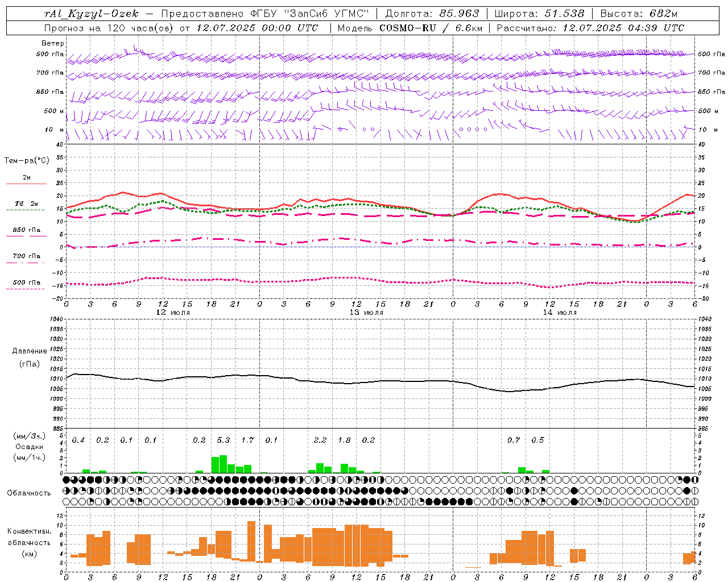Click the 1.8 precipitation total
The image size is (728, 582).
pyautogui.click(x=344, y=440)
